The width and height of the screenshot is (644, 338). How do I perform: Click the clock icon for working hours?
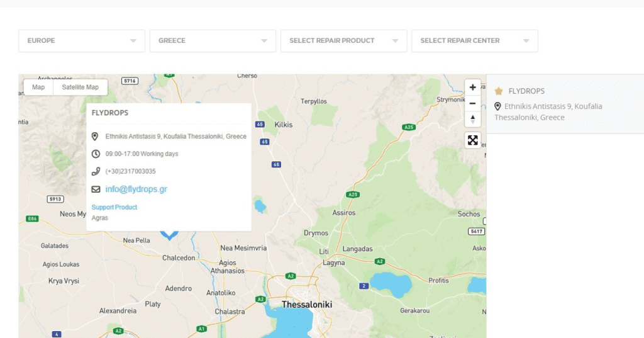pyautogui.click(x=96, y=154)
